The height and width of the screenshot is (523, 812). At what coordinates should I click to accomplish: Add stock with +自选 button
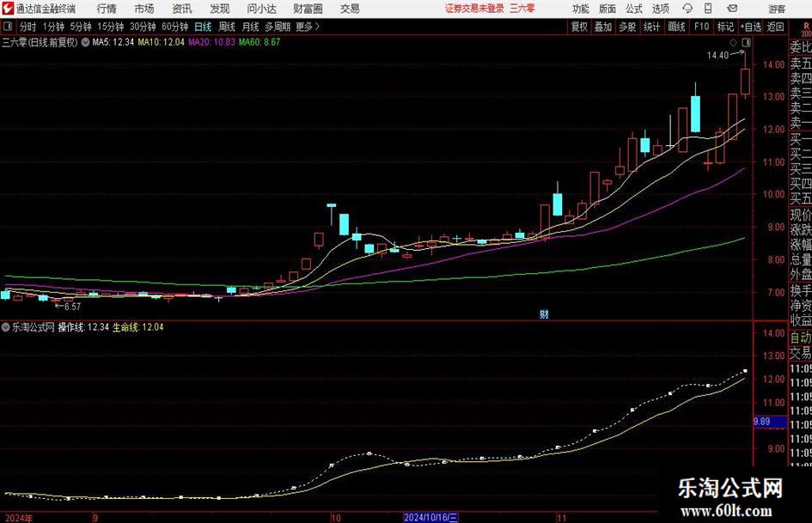coord(751,27)
